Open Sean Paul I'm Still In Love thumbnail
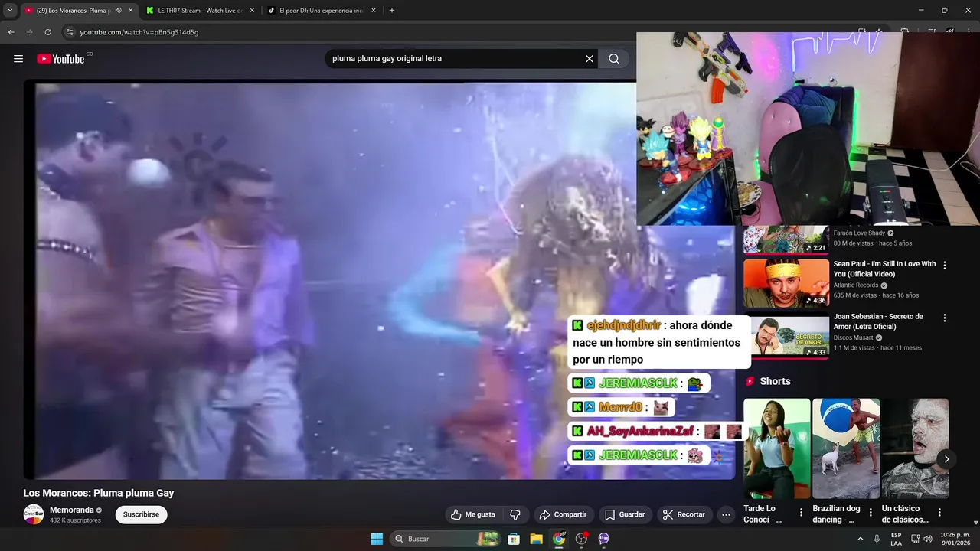The image size is (980, 551). [x=786, y=283]
